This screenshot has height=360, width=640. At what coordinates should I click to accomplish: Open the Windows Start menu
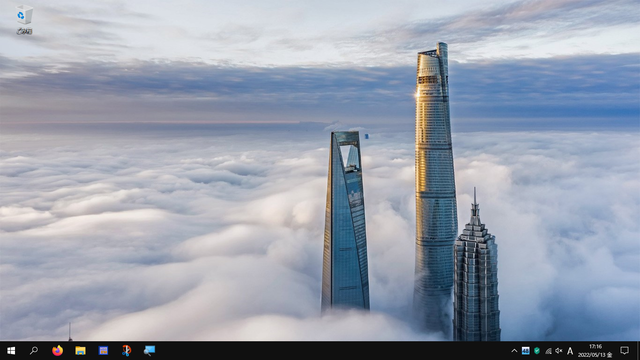(x=11, y=351)
